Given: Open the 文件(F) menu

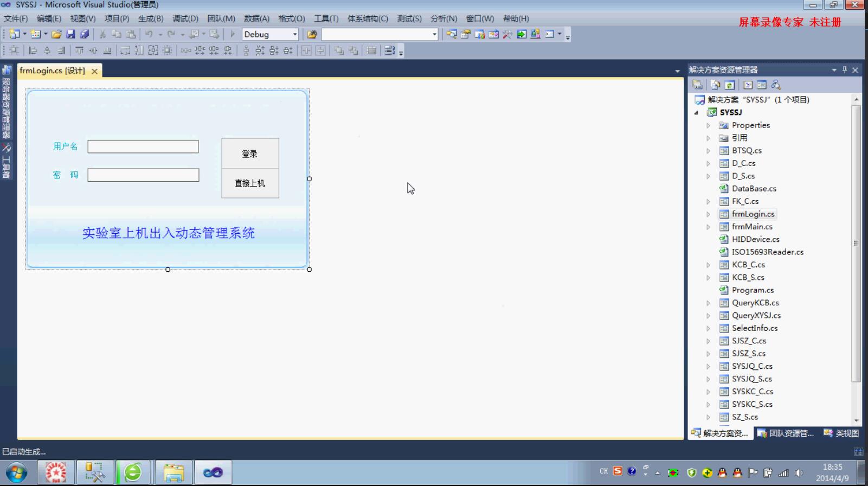Looking at the screenshot, I should pos(16,18).
